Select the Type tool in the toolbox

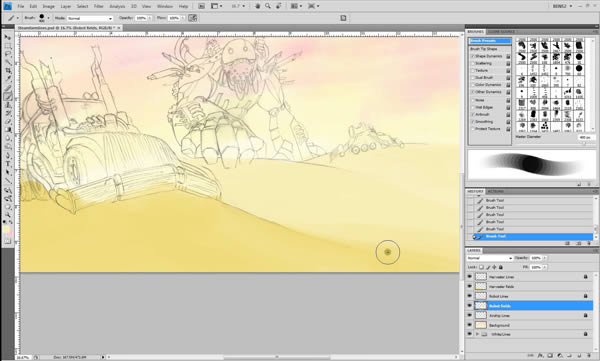[7, 164]
